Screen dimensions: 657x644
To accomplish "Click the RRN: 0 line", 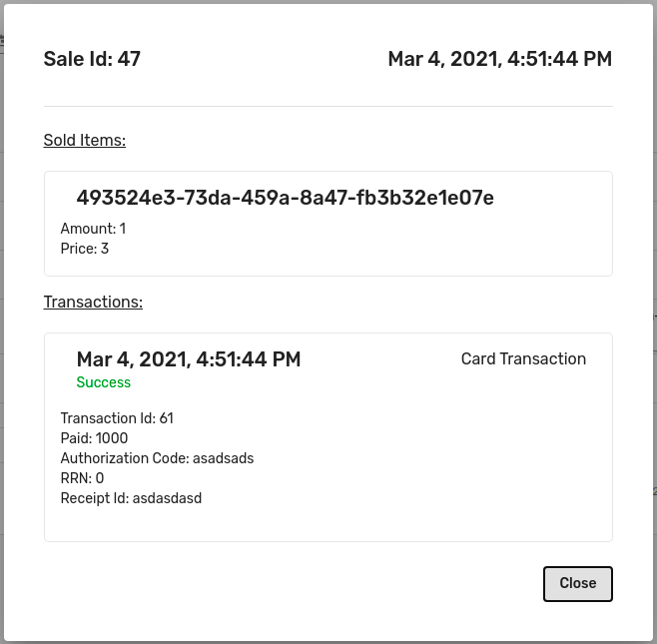I will [82, 478].
